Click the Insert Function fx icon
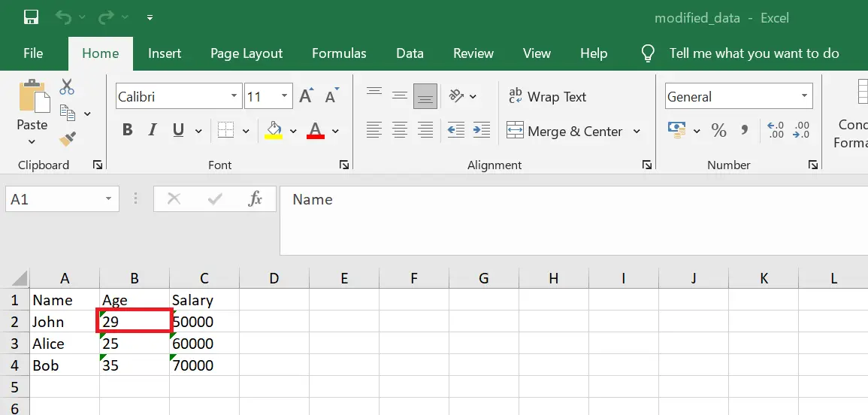The image size is (868, 415). coord(256,199)
